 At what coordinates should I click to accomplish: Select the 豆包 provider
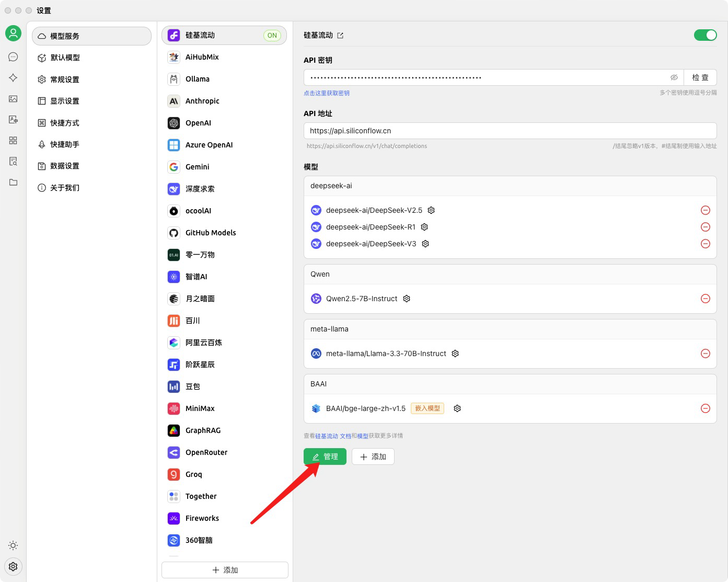(x=224, y=386)
